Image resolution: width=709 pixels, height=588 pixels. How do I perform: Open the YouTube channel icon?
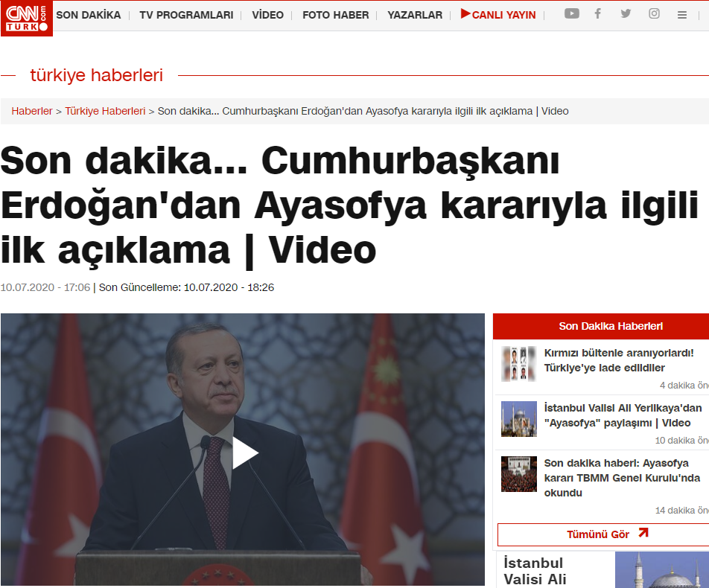(571, 13)
